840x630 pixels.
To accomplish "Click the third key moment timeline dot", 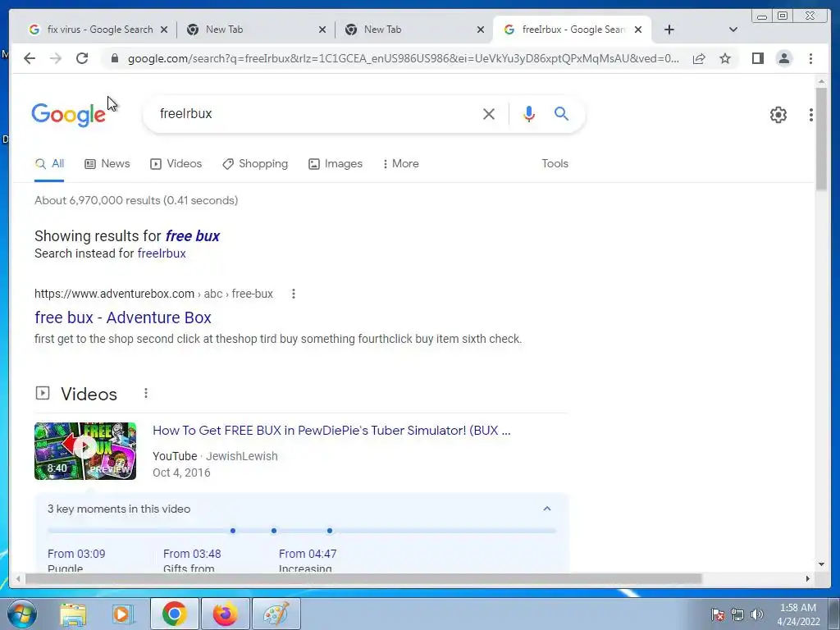I will click(330, 531).
